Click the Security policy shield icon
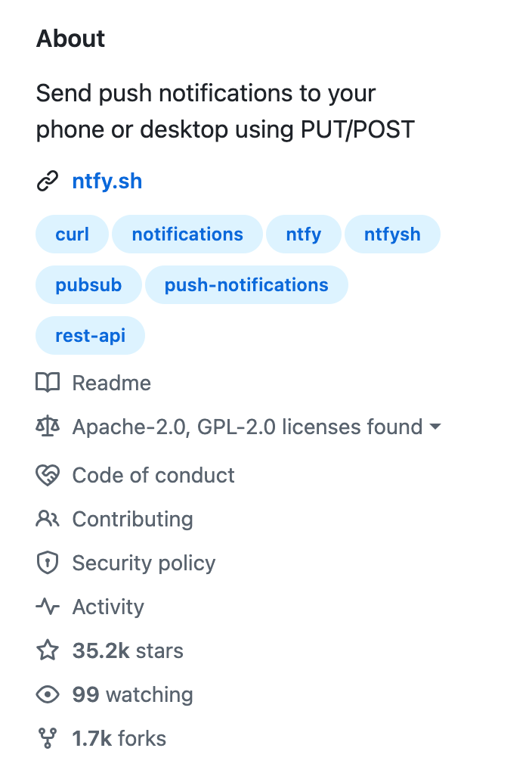Image resolution: width=532 pixels, height=773 pixels. coord(48,563)
